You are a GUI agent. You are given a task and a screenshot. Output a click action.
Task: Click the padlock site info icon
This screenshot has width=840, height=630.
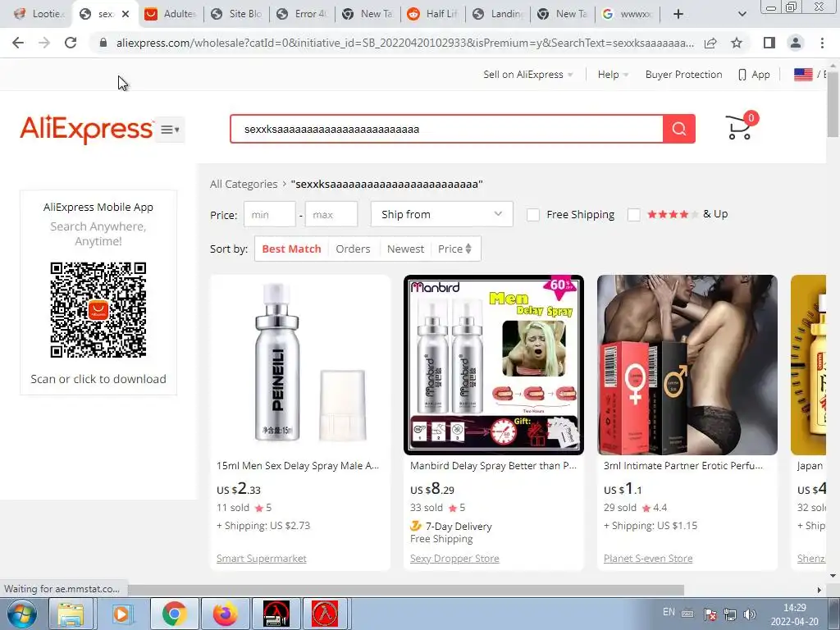pyautogui.click(x=103, y=43)
